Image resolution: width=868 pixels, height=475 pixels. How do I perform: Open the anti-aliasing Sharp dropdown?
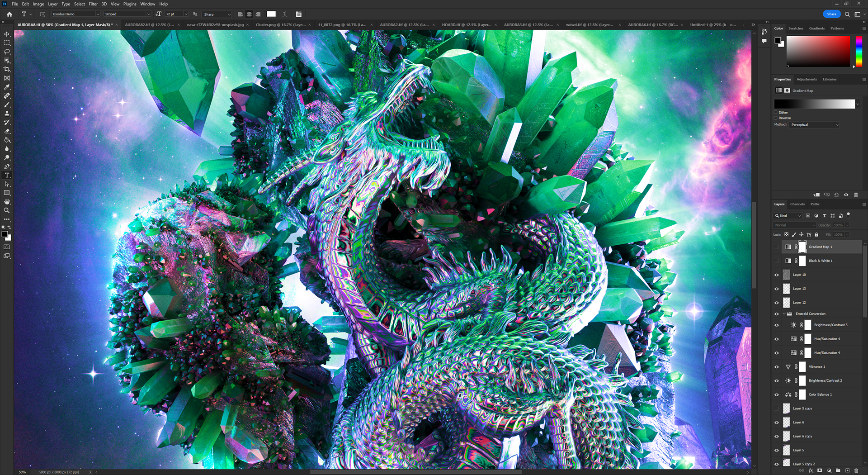[217, 14]
